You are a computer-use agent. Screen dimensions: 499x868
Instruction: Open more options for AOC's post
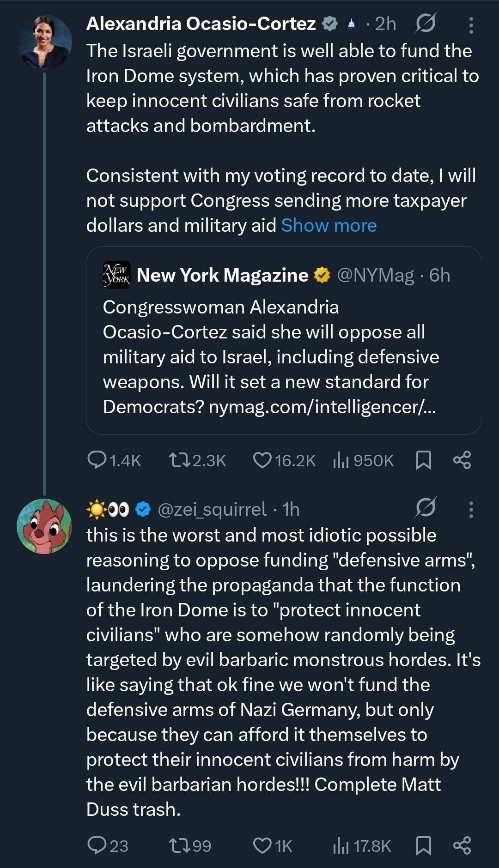point(471,25)
